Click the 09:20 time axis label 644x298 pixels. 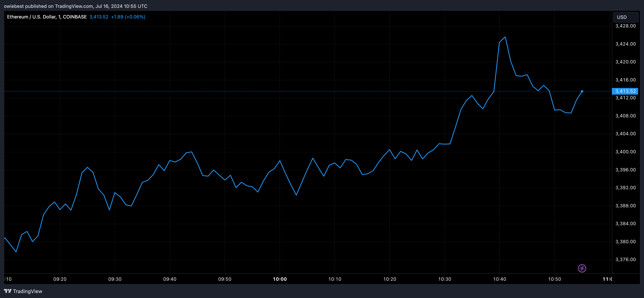coord(60,279)
